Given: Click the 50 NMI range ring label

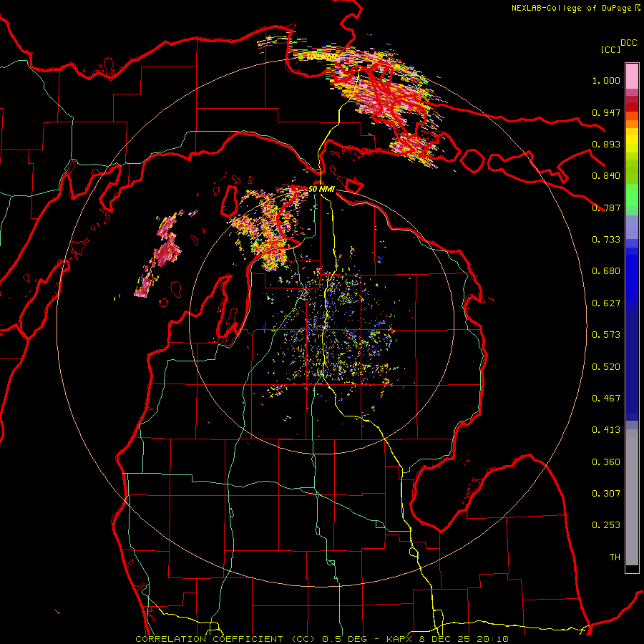Looking at the screenshot, I should tap(321, 189).
